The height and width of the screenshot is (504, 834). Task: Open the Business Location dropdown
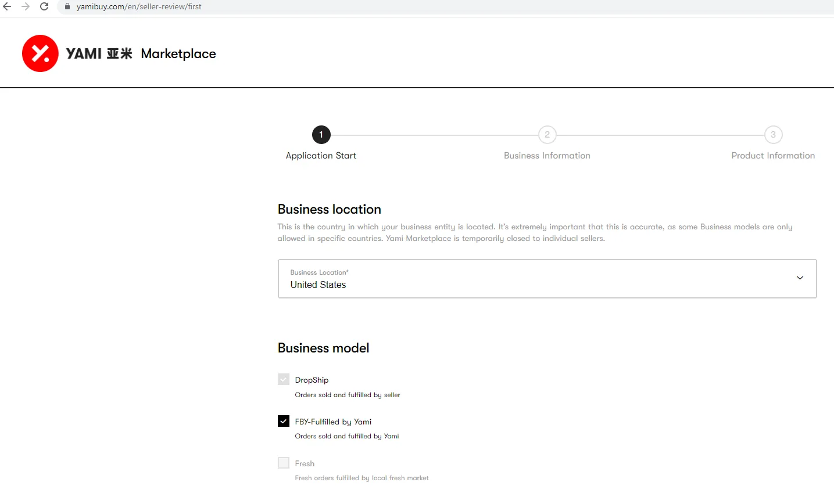[547, 279]
